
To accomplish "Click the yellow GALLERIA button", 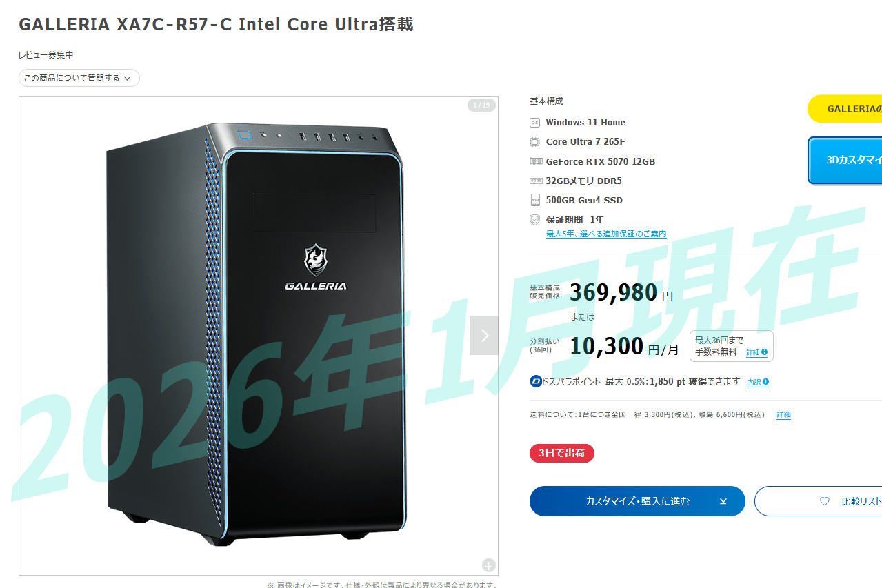I will click(845, 109).
